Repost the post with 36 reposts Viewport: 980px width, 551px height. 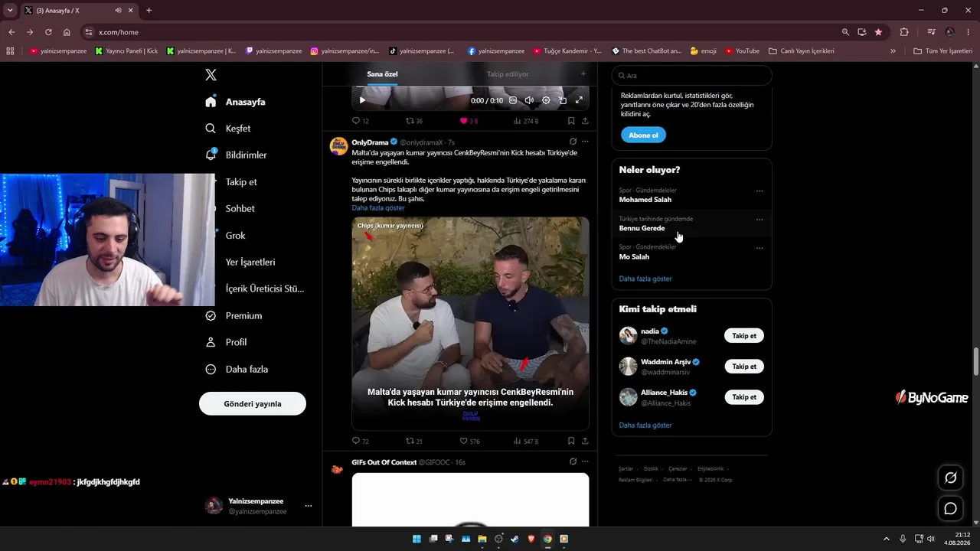414,121
